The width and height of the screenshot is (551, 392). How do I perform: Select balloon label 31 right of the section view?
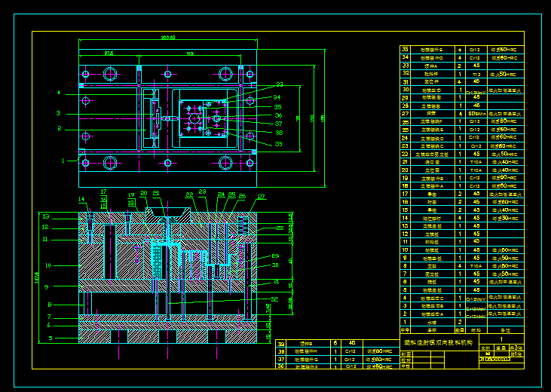276,282
